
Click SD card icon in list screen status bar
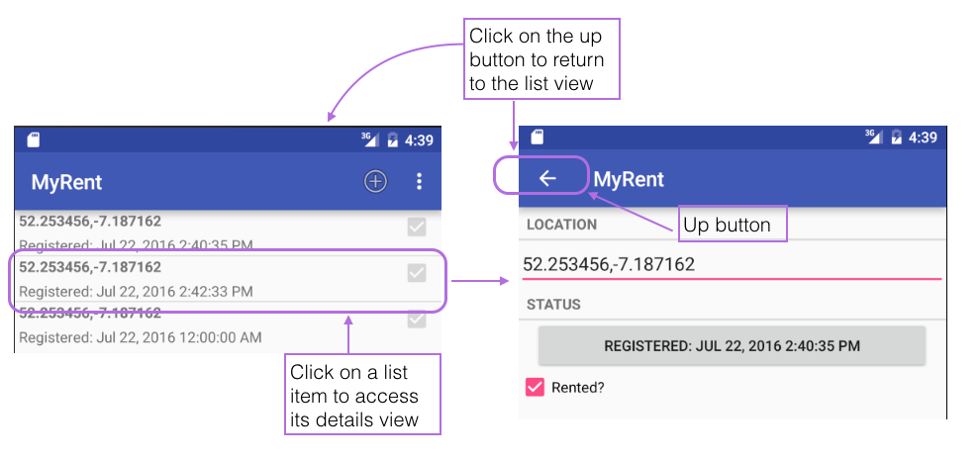[x=34, y=139]
